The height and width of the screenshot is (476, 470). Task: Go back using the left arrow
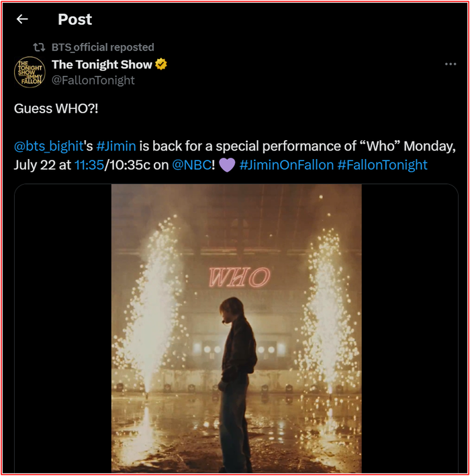point(22,19)
